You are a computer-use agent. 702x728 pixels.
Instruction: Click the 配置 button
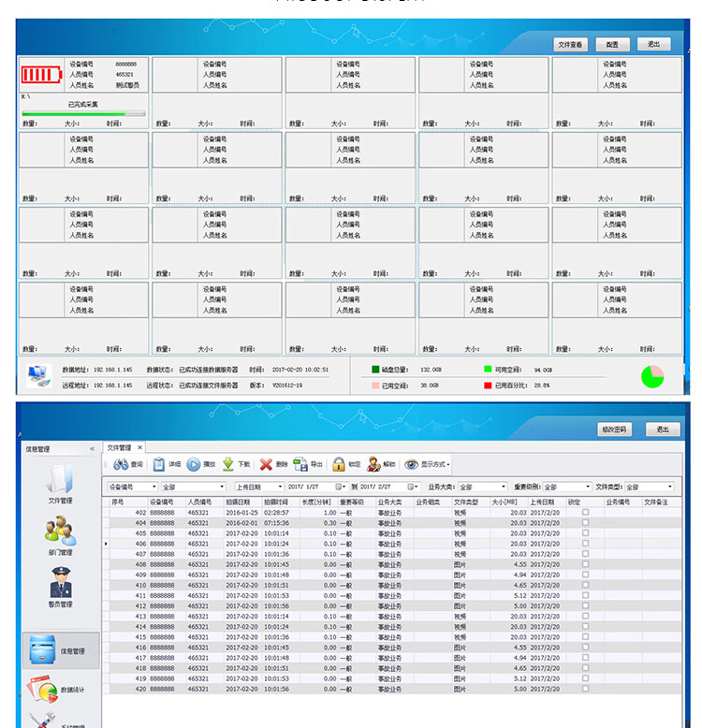point(612,45)
